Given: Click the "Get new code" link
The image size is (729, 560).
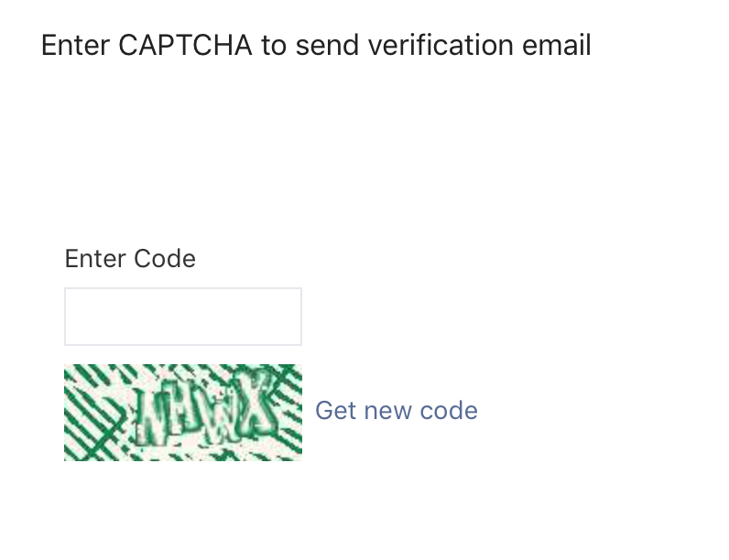Looking at the screenshot, I should (396, 410).
